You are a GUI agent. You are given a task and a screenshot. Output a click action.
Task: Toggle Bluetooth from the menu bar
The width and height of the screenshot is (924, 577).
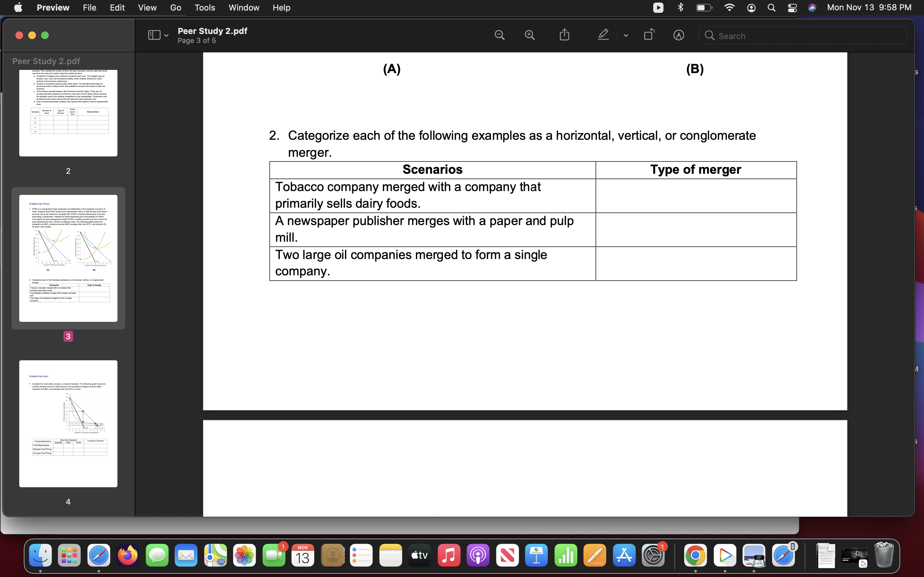[x=681, y=8]
